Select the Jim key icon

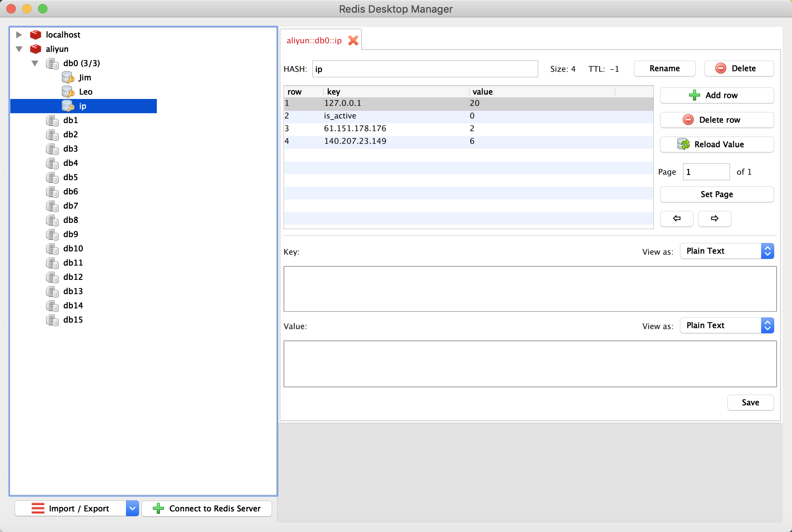point(68,78)
